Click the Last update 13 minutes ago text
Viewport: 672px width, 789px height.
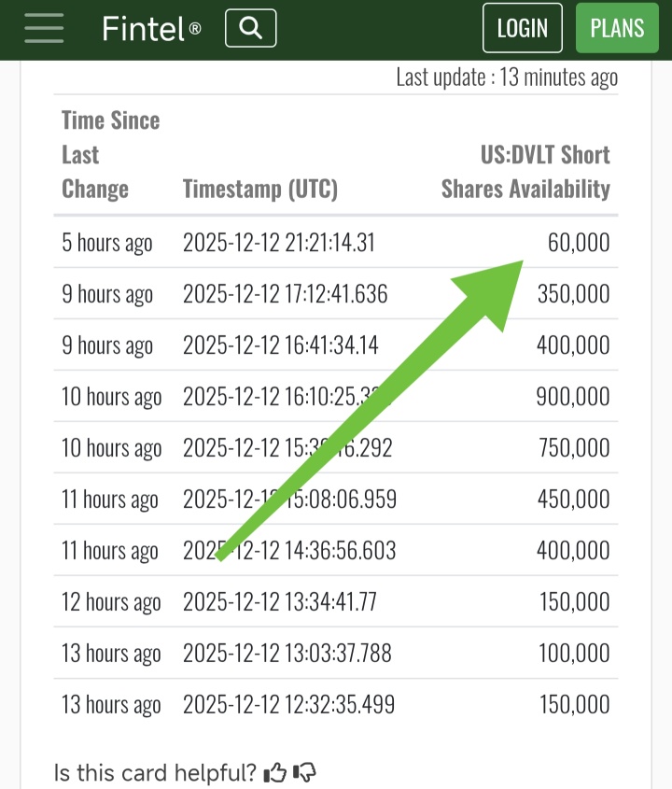pos(507,77)
